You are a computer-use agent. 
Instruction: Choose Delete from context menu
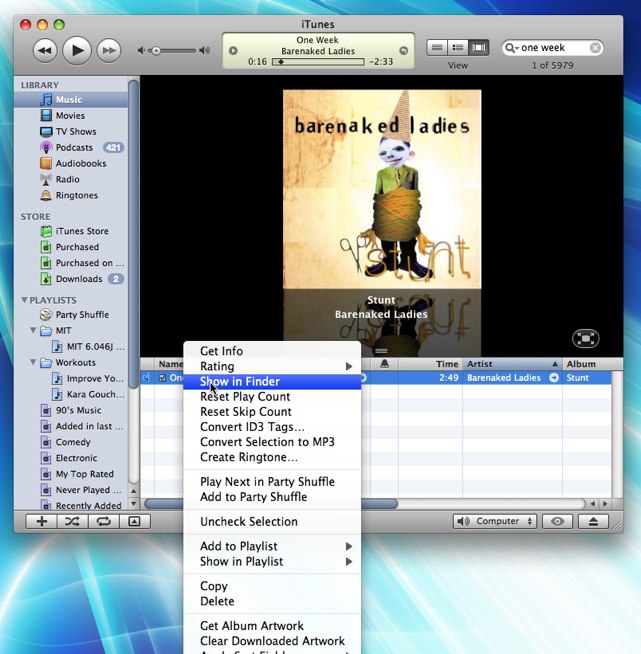(x=272, y=601)
